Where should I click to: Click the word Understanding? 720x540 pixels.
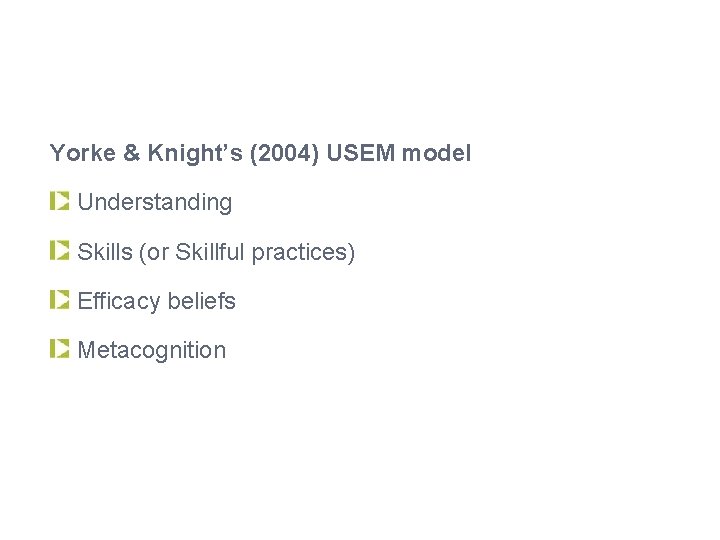pos(155,202)
